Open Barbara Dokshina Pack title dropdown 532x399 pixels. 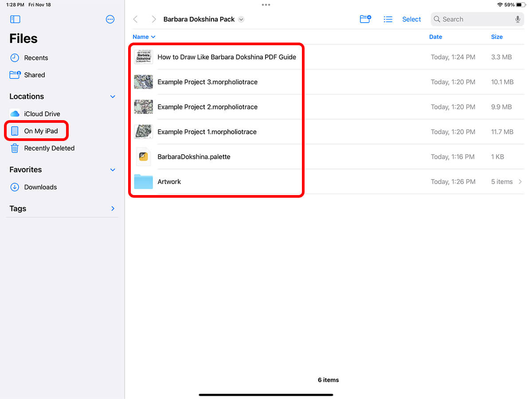coord(241,20)
